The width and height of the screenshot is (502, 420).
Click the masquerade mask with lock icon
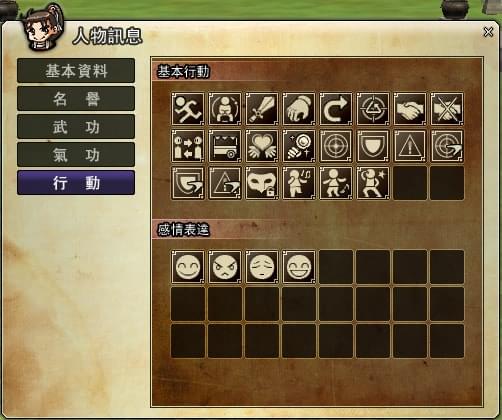coord(262,183)
